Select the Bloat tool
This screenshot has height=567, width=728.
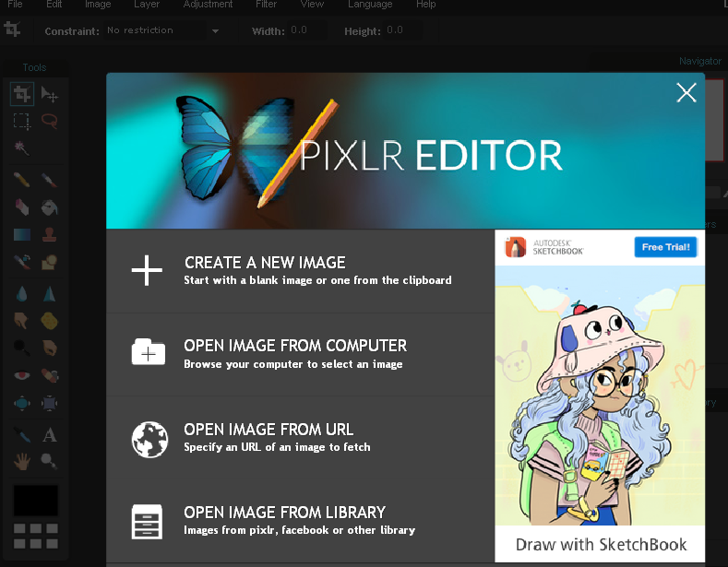tap(22, 403)
